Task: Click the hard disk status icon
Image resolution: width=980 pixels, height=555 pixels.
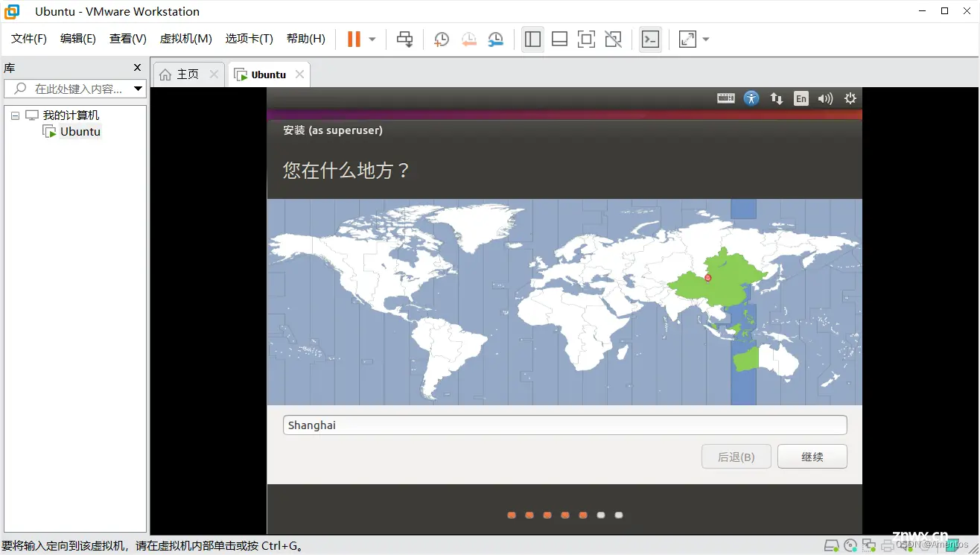Action: pos(832,546)
